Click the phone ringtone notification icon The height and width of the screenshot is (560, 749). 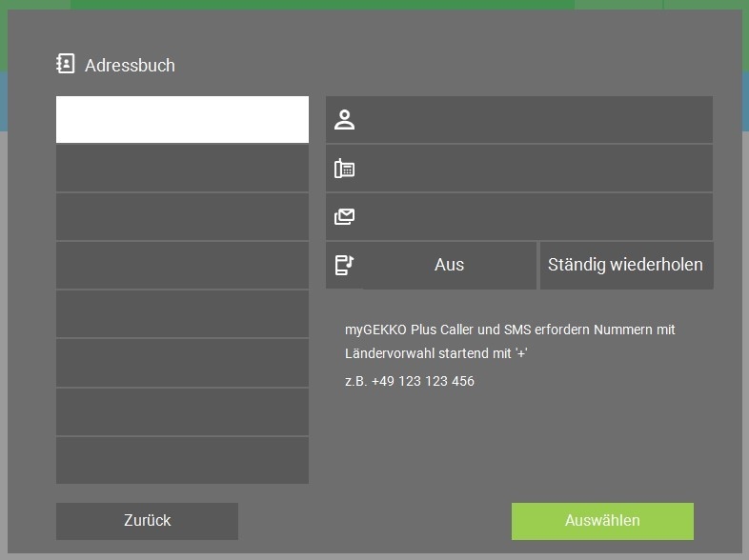[x=344, y=265]
